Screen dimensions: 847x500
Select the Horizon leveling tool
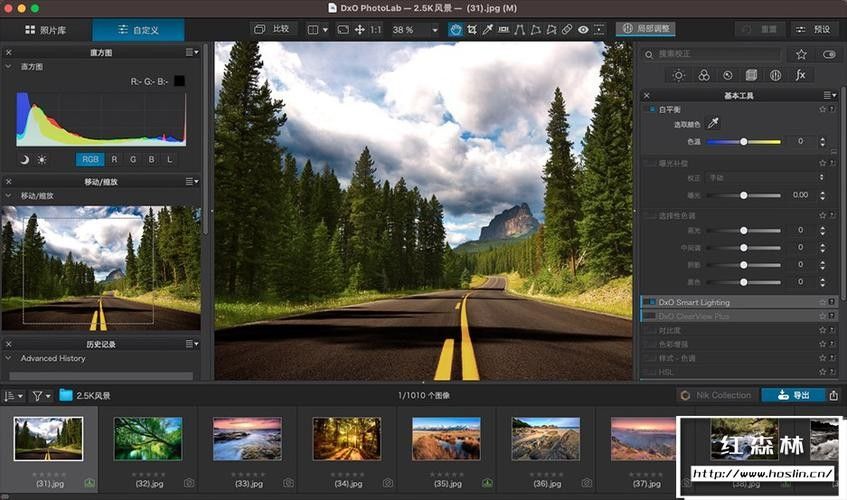[x=503, y=30]
